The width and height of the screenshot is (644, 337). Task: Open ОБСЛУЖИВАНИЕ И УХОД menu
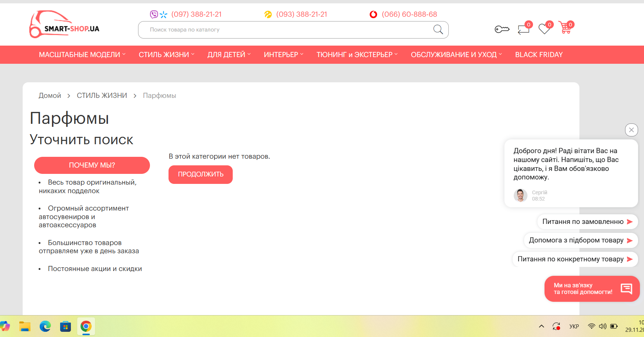(456, 55)
